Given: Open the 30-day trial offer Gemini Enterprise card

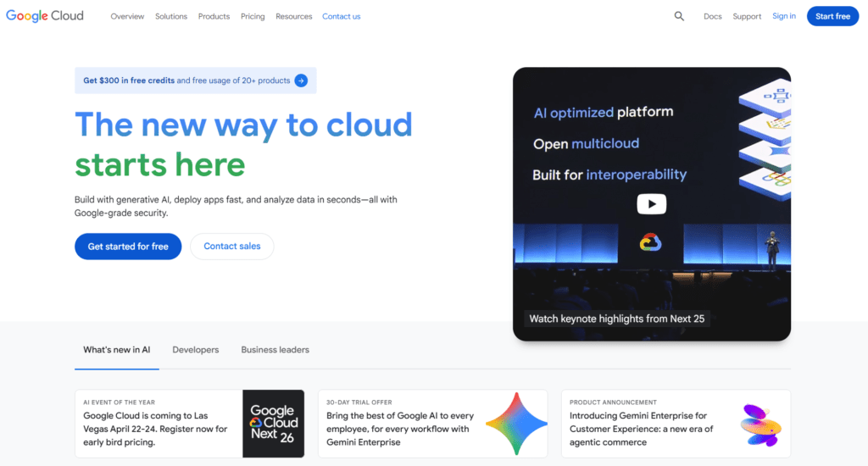Looking at the screenshot, I should pos(433,424).
